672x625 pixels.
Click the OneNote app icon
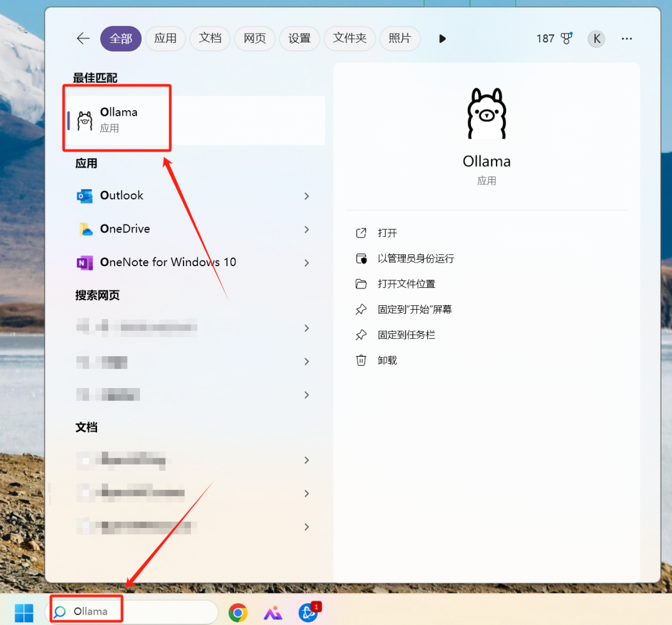(85, 262)
